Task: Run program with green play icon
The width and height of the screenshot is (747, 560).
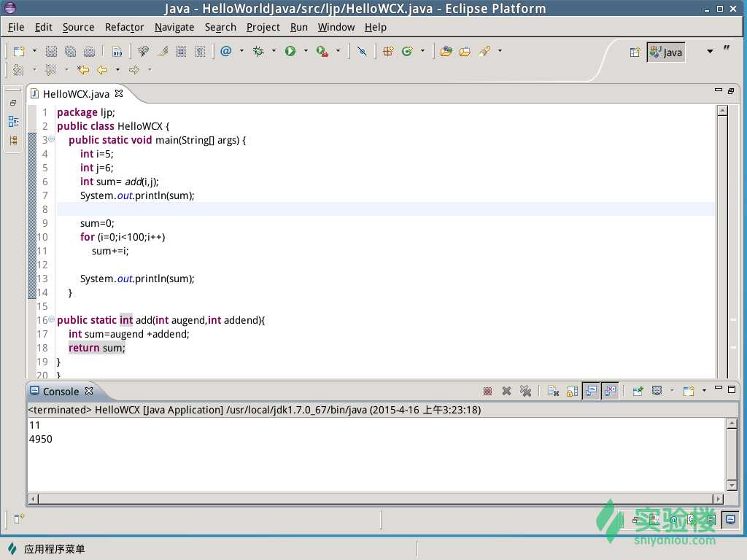Action: click(290, 51)
